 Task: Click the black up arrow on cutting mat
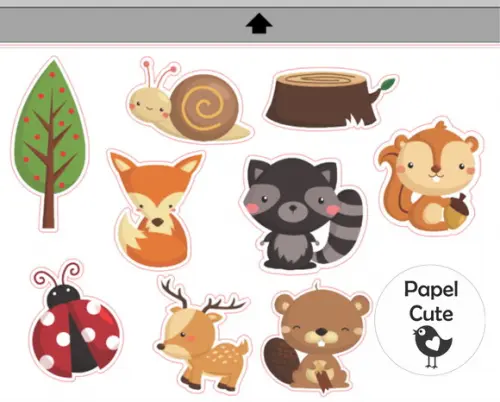(x=259, y=23)
